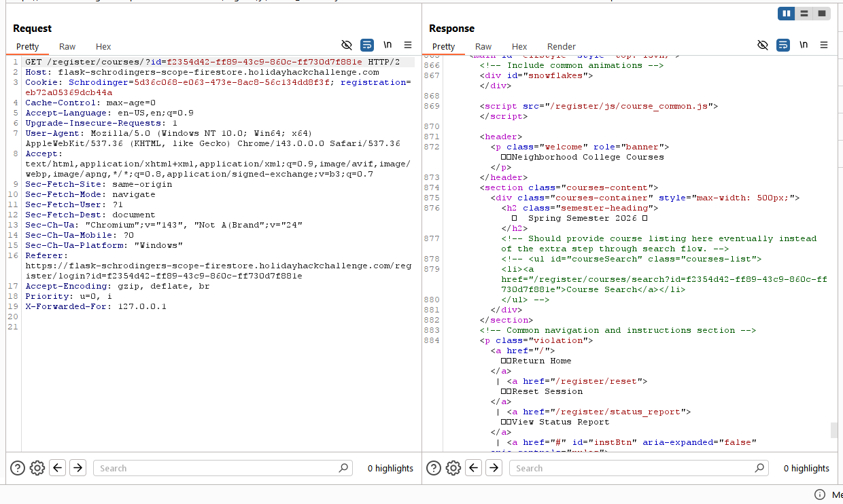Image resolution: width=843 pixels, height=504 pixels.
Task: Select the combined tabbed layout icon
Action: [822, 14]
